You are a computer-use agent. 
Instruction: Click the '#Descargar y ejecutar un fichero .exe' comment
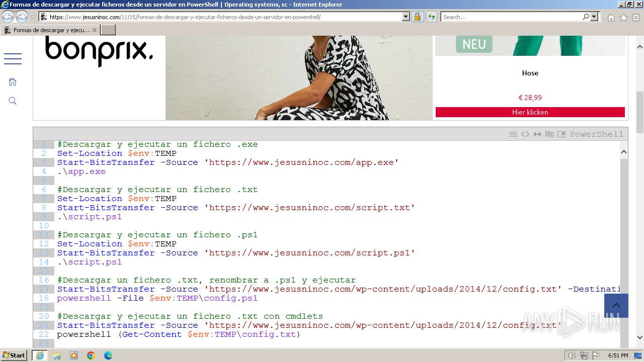point(157,144)
